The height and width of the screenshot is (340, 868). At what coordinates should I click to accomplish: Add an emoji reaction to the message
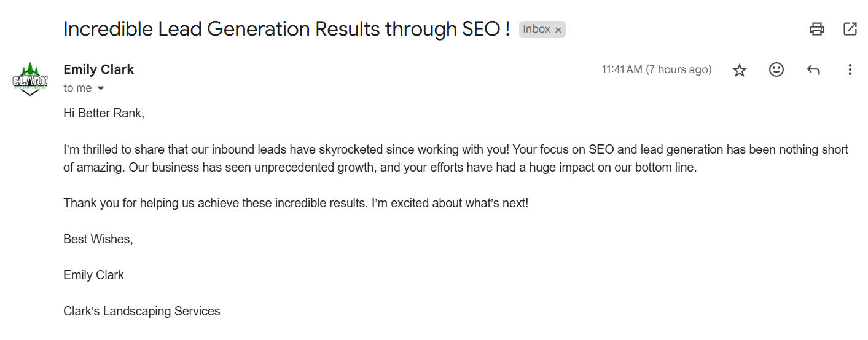tap(776, 70)
